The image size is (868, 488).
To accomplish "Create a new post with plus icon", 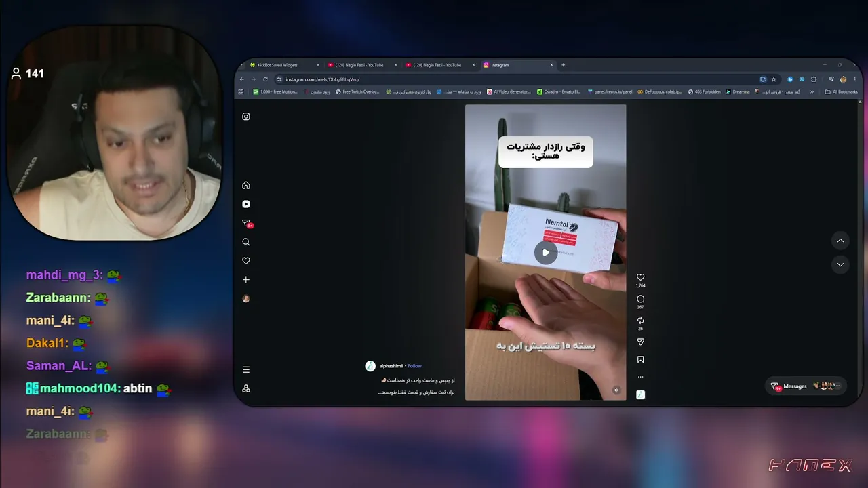I will [x=246, y=279].
